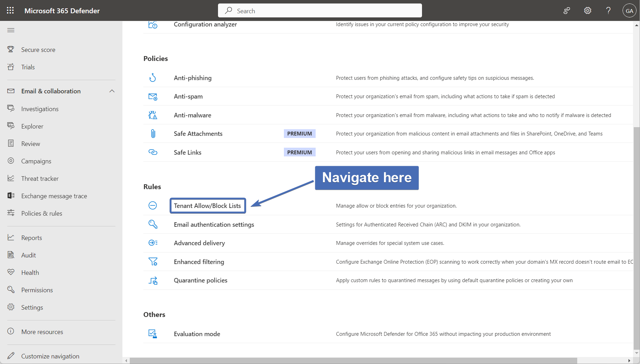Click the Email authentication key icon
The width and height of the screenshot is (640, 364).
(153, 224)
